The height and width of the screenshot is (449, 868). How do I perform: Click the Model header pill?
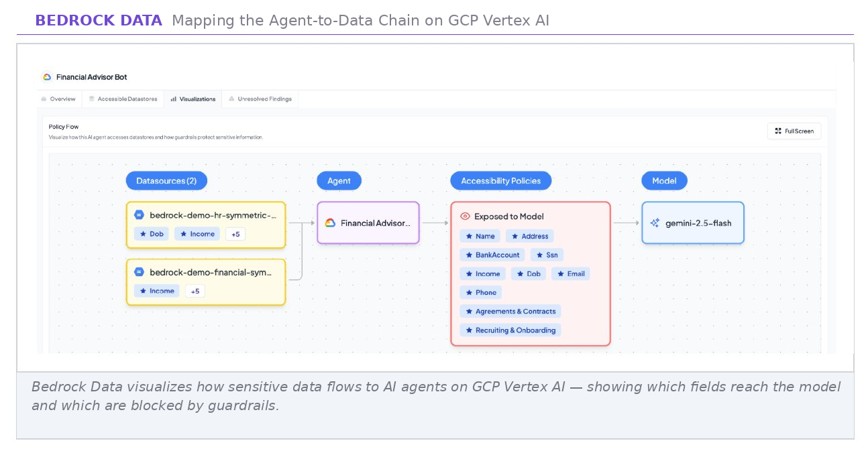pos(664,181)
